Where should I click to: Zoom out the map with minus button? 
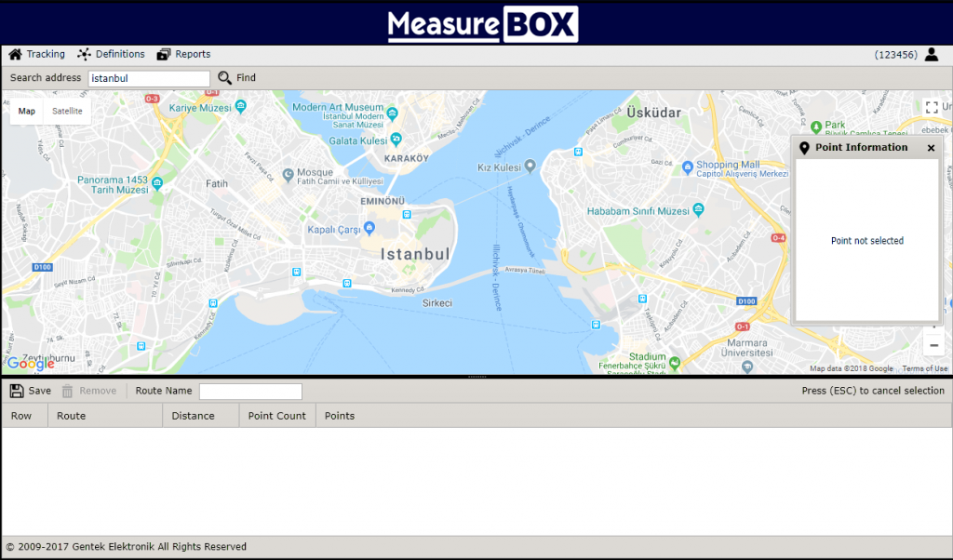933,345
